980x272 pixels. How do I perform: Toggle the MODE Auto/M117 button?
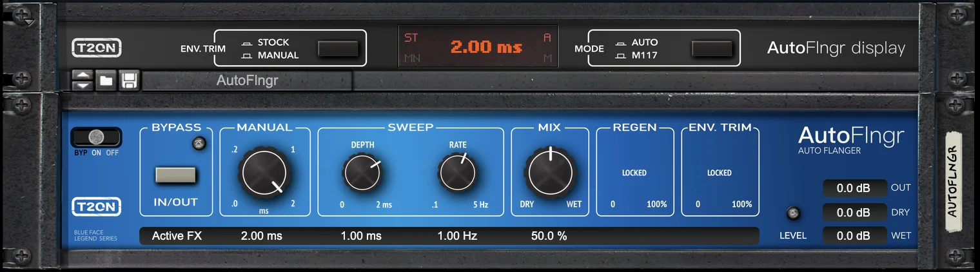(x=712, y=49)
